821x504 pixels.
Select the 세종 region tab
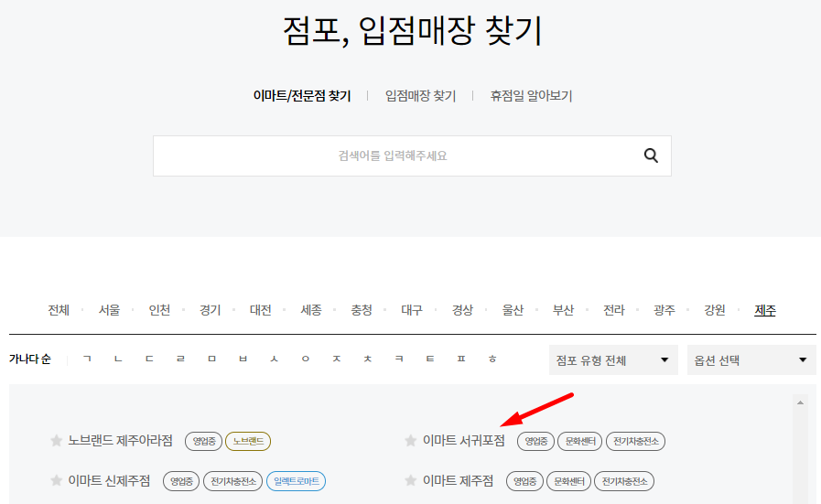(x=311, y=310)
